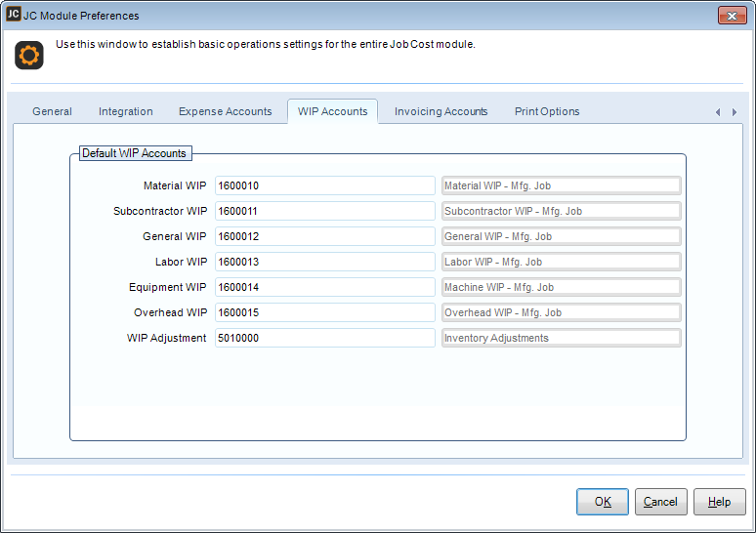This screenshot has height=533, width=756.
Task: Click the orange gear preferences icon
Action: point(29,56)
